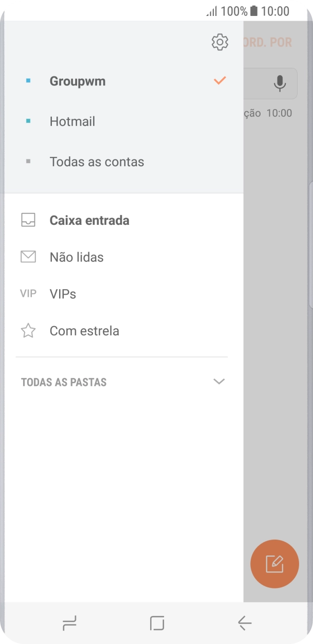
Task: Open the Com estrela folder
Action: tap(84, 330)
